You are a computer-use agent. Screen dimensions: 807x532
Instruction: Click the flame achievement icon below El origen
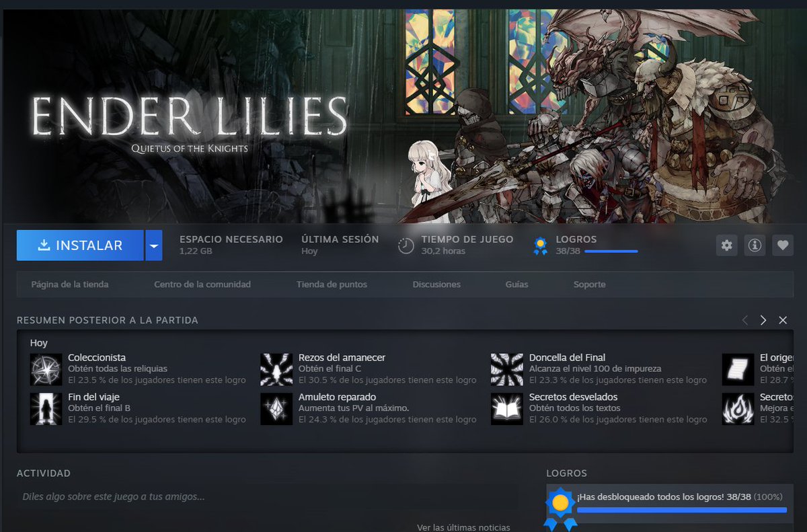(738, 409)
